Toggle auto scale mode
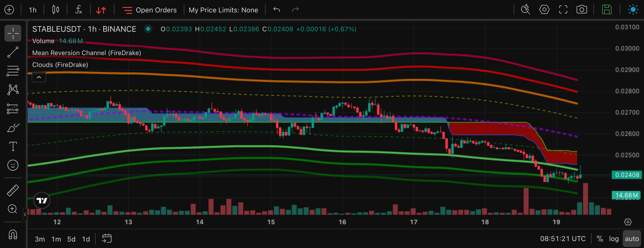 632,239
